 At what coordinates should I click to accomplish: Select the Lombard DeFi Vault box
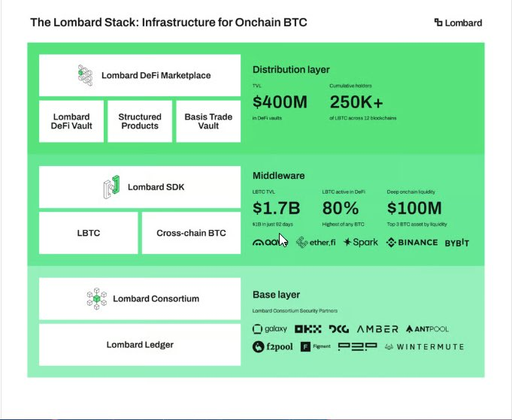(x=71, y=122)
